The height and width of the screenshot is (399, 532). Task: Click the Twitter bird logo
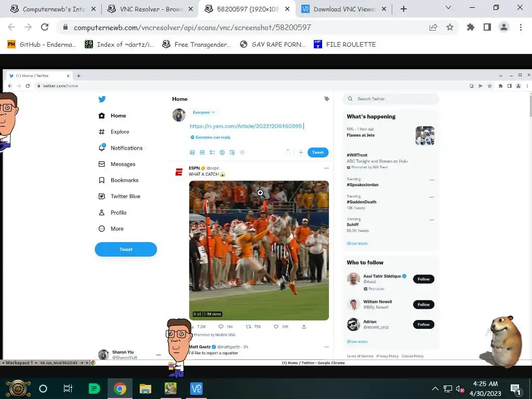coord(102,99)
